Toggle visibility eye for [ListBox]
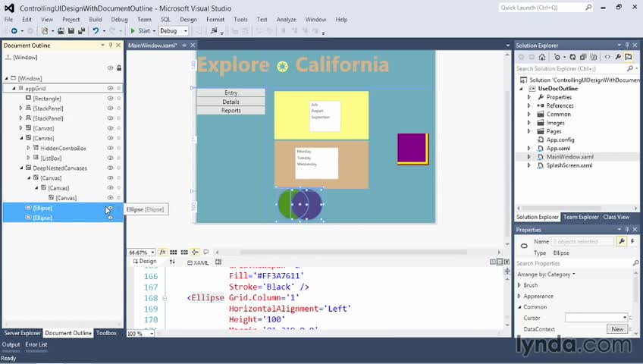The width and height of the screenshot is (643, 364). [110, 158]
